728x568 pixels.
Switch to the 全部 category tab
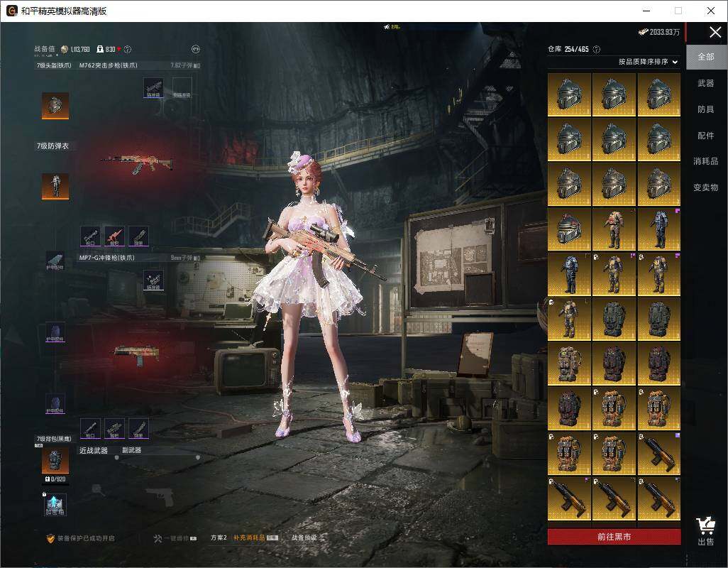[707, 57]
